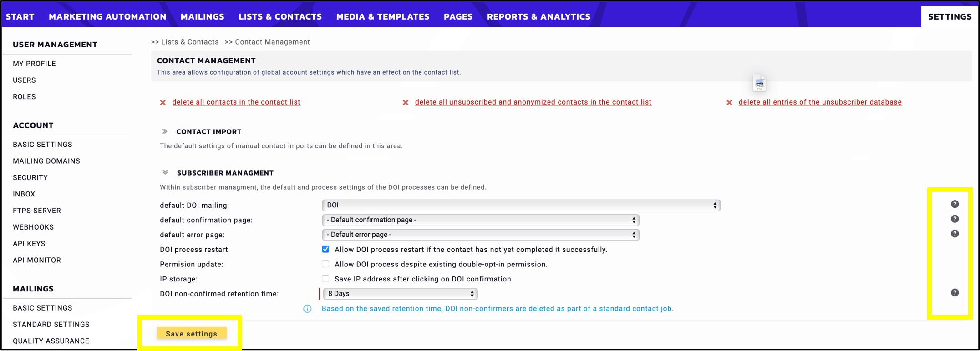Click the blue info icon near retention note
This screenshot has height=351, width=980.
pyautogui.click(x=307, y=309)
